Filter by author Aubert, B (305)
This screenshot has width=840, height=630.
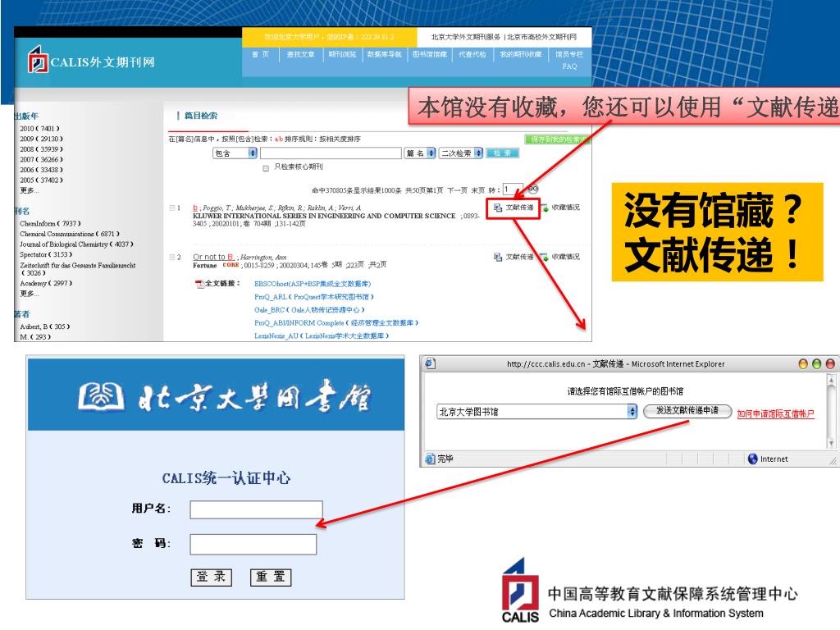(45, 326)
